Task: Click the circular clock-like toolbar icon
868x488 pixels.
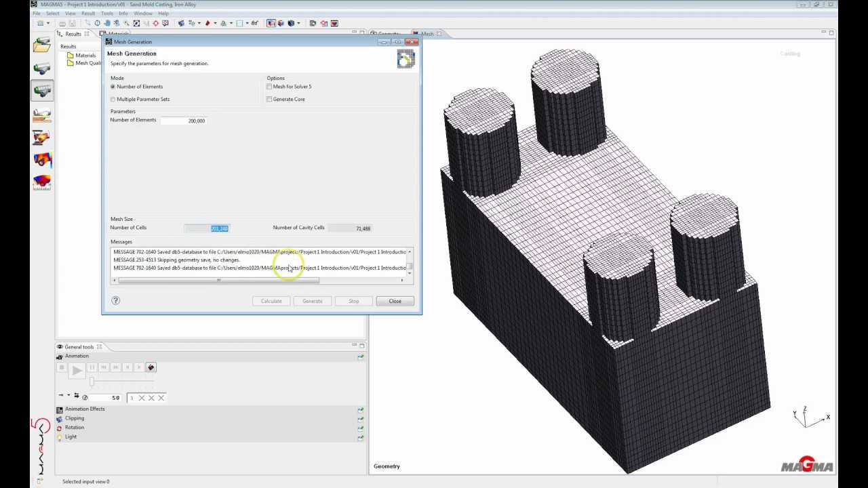Action: tap(97, 23)
